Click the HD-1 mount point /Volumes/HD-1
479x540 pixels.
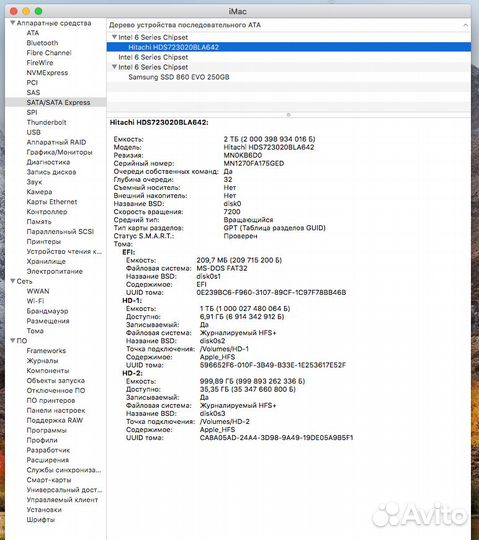pyautogui.click(x=225, y=349)
